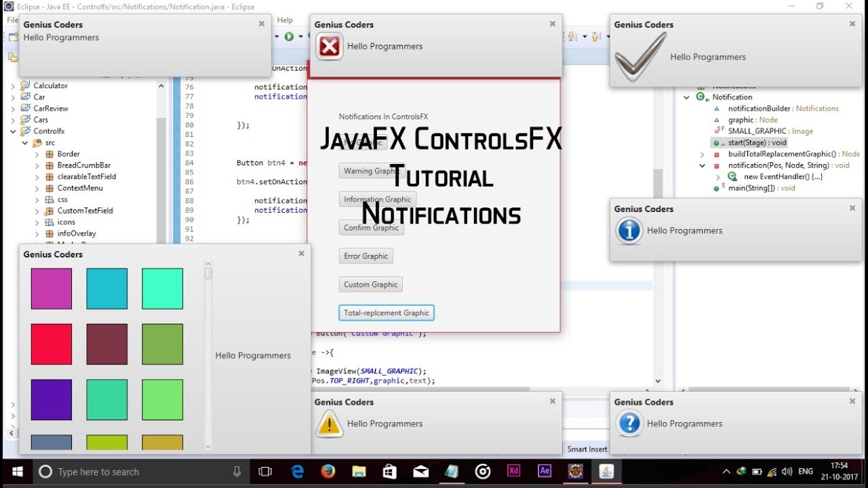
Task: Click the yellow warning triangle notification icon
Action: coord(330,424)
